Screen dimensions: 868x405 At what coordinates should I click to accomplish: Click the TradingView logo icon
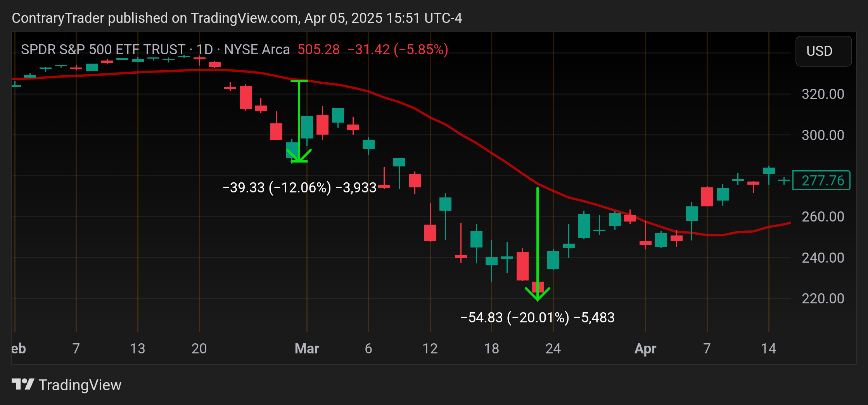pyautogui.click(x=23, y=384)
